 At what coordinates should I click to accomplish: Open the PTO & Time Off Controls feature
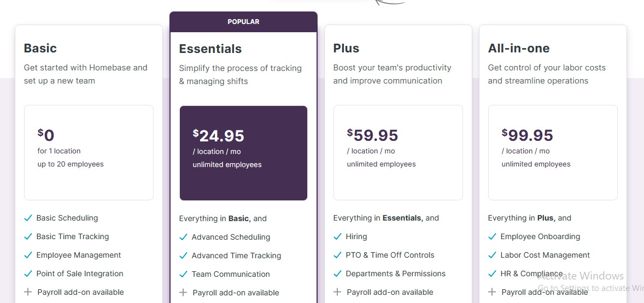[x=390, y=255]
